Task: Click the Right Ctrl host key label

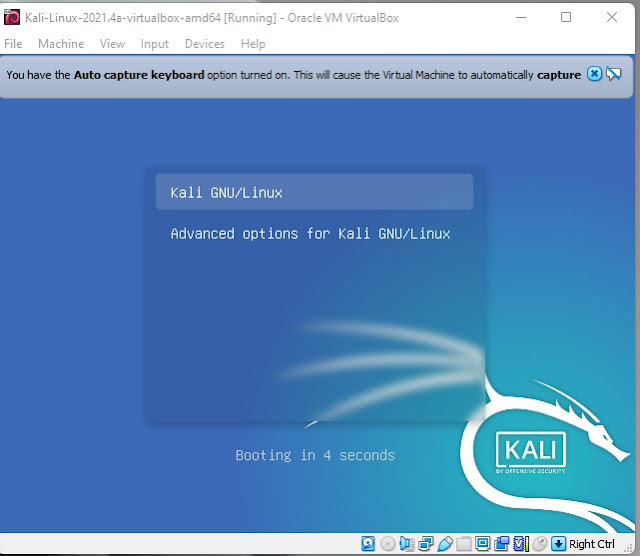Action: tap(591, 544)
